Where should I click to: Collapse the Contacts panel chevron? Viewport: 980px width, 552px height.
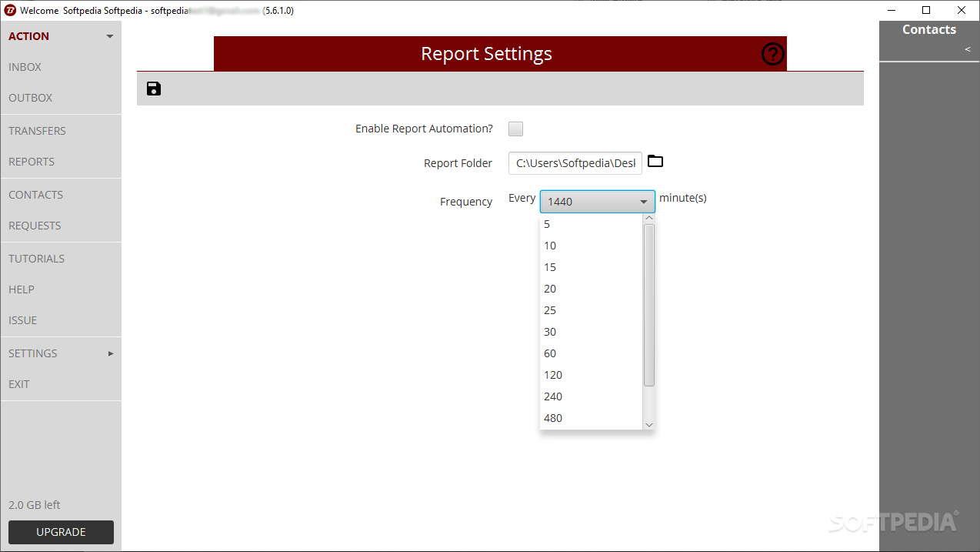click(968, 50)
